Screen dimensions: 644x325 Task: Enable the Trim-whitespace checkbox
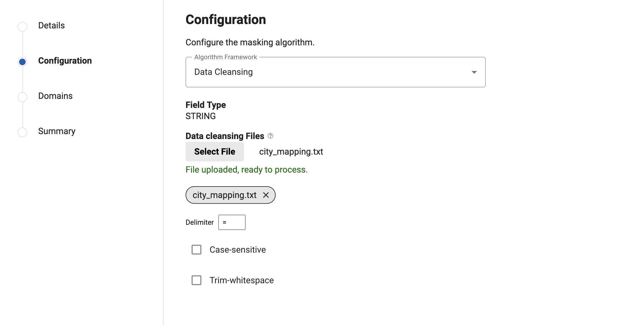tap(196, 280)
